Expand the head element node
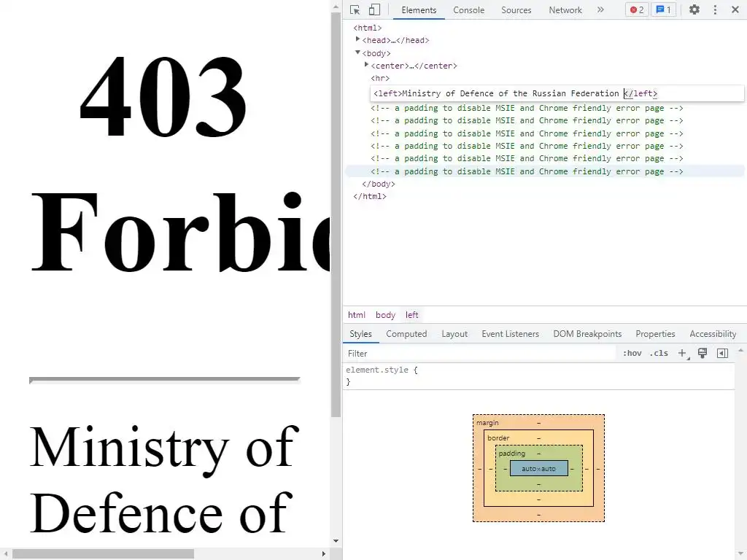Image resolution: width=747 pixels, height=560 pixels. [357, 39]
